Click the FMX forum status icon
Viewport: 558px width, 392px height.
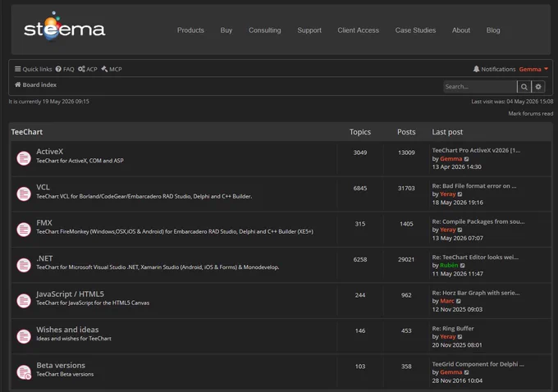pyautogui.click(x=24, y=230)
